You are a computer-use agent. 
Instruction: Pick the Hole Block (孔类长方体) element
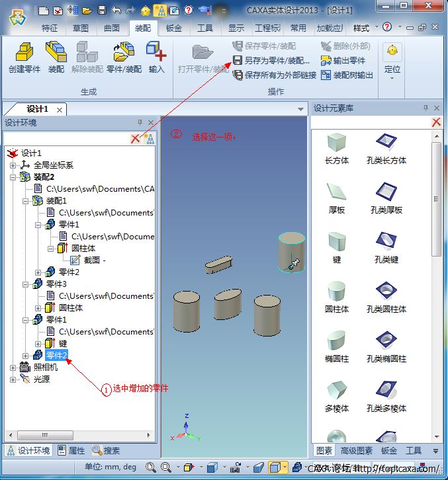pyautogui.click(x=386, y=149)
